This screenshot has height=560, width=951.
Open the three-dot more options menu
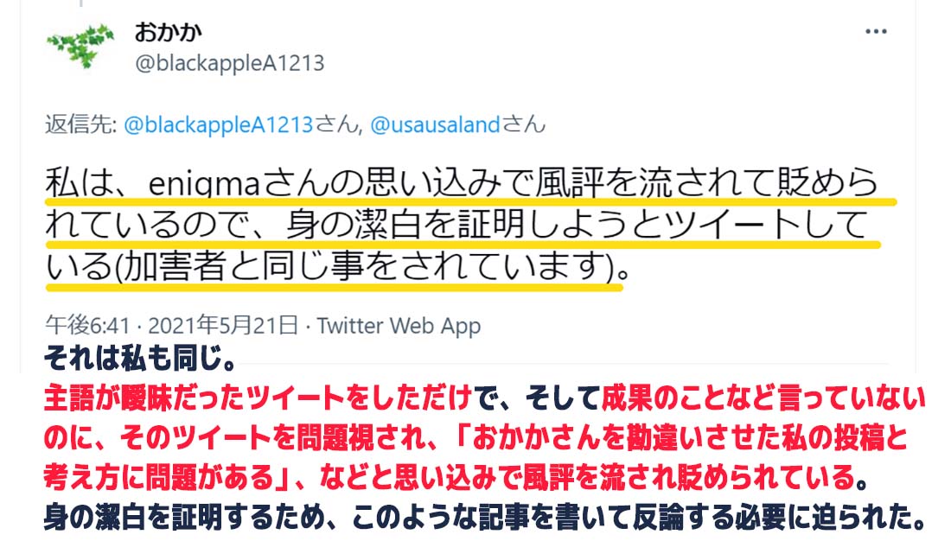tap(876, 31)
